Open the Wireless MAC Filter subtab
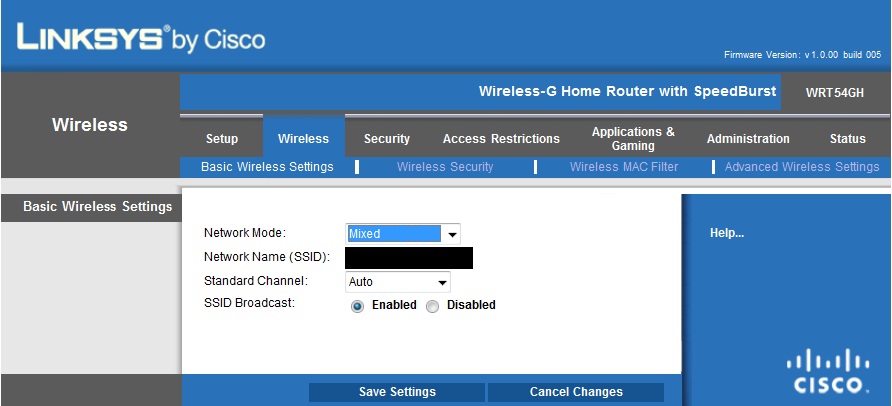Viewport: 892px width, 406px height. point(624,167)
